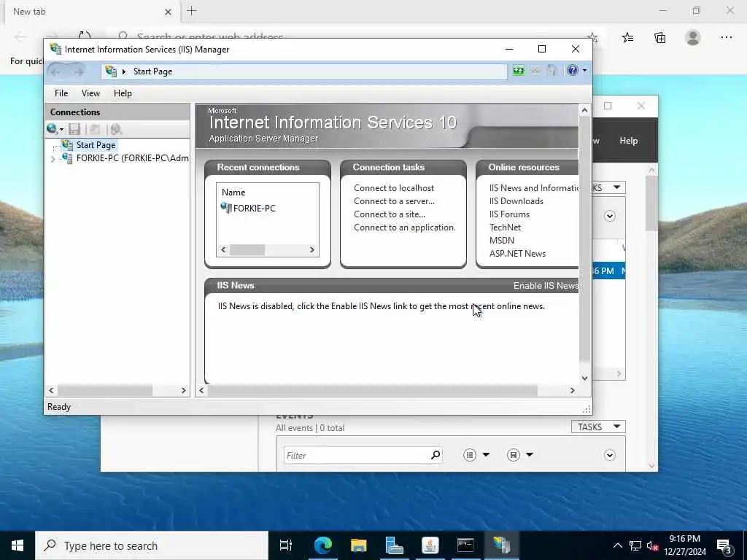Click the Type here to search box
Image resolution: width=747 pixels, height=560 pixels.
coord(152,545)
